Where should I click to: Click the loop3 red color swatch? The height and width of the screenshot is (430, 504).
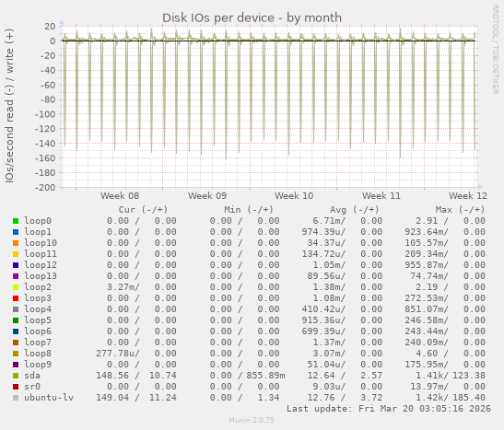coord(16,298)
